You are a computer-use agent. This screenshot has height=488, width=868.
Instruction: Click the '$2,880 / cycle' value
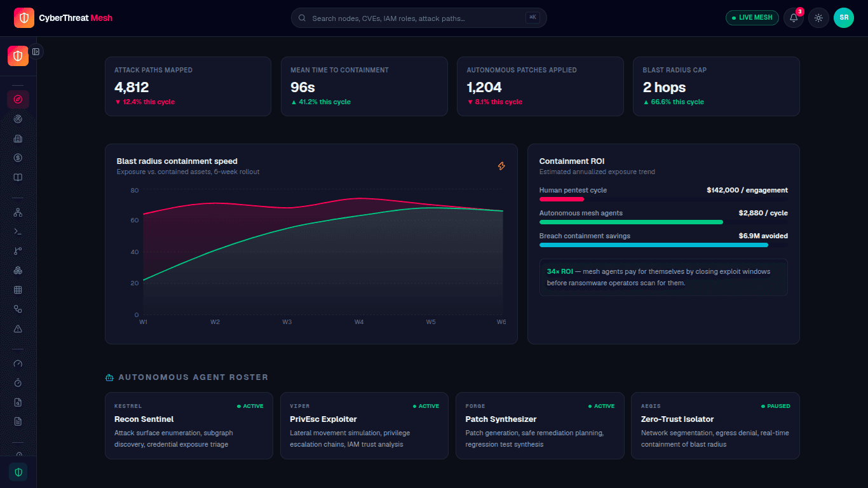(x=763, y=213)
